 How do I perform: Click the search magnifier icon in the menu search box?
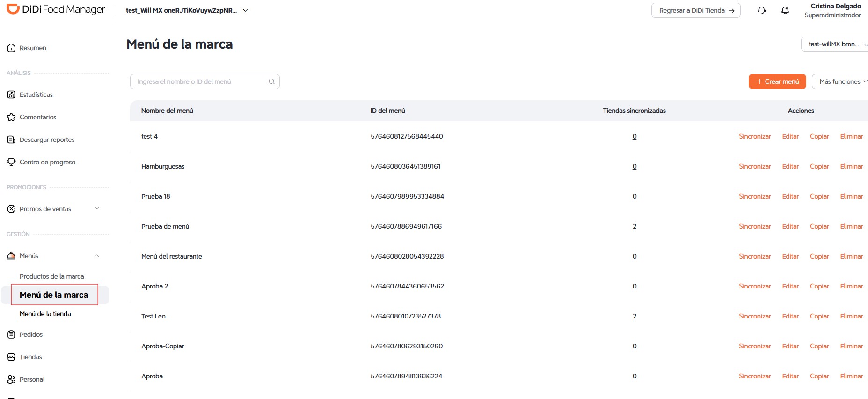(271, 81)
